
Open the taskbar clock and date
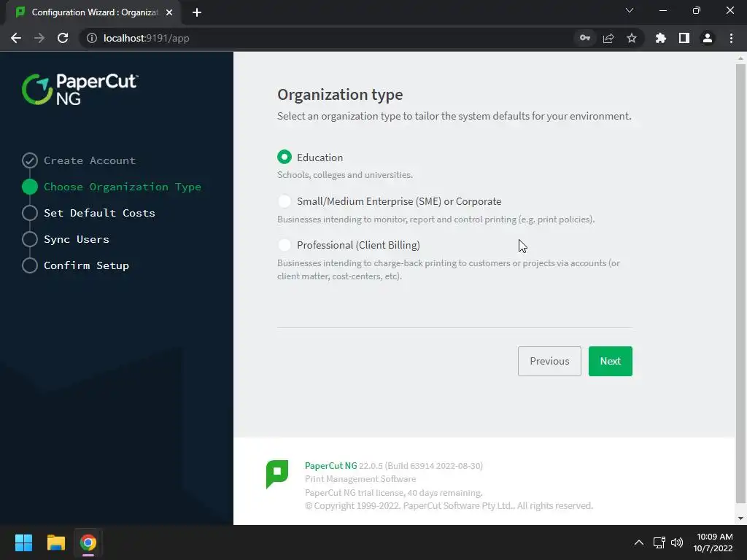tap(713, 542)
